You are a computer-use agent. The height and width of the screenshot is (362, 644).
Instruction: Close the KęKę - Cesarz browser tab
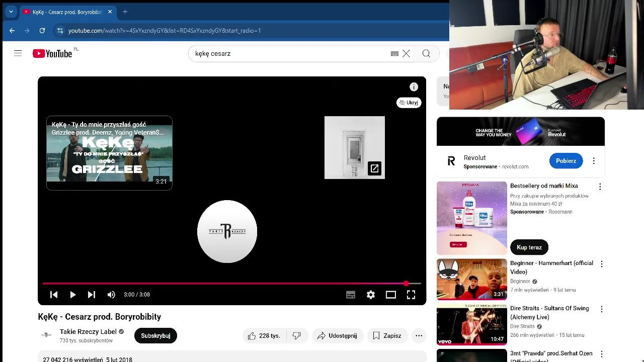(110, 12)
